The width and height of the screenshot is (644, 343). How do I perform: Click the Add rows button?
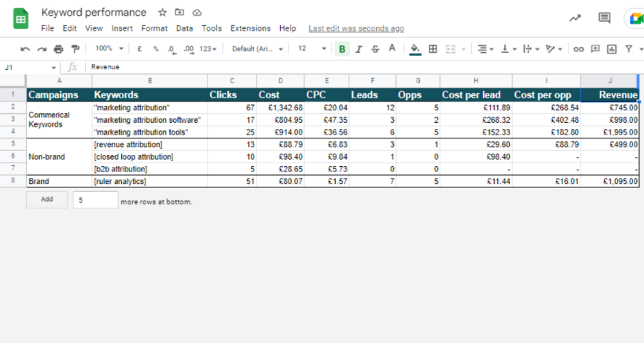(47, 200)
